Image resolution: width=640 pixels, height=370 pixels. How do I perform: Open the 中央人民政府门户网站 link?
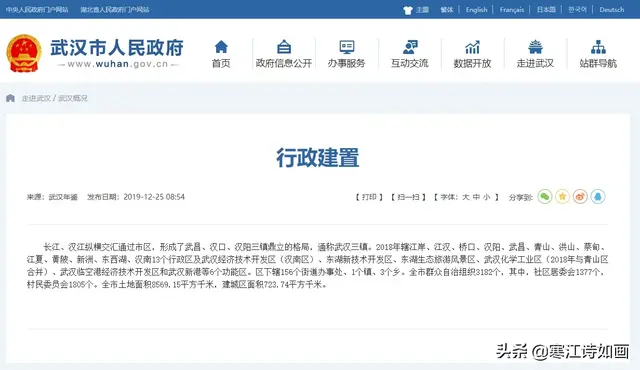coord(37,9)
